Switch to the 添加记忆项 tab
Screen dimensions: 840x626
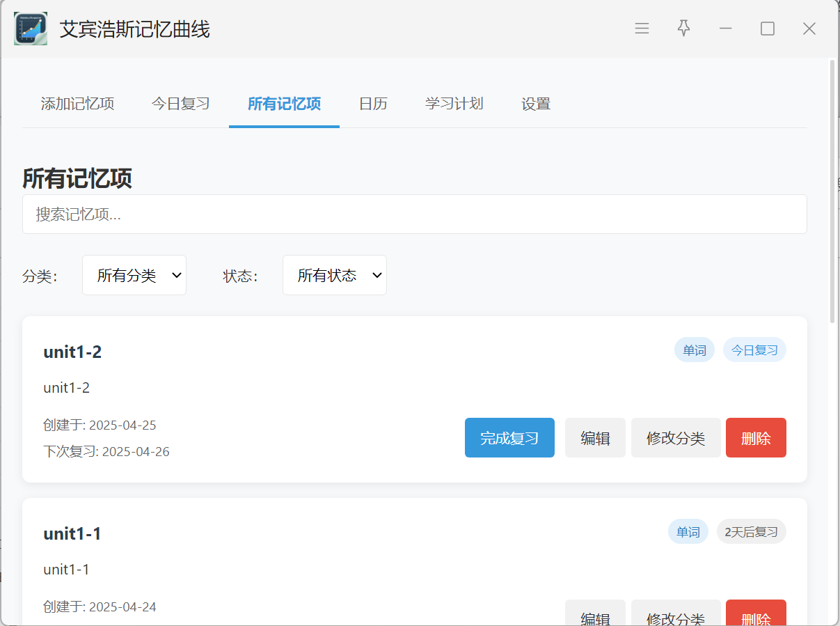click(x=77, y=104)
